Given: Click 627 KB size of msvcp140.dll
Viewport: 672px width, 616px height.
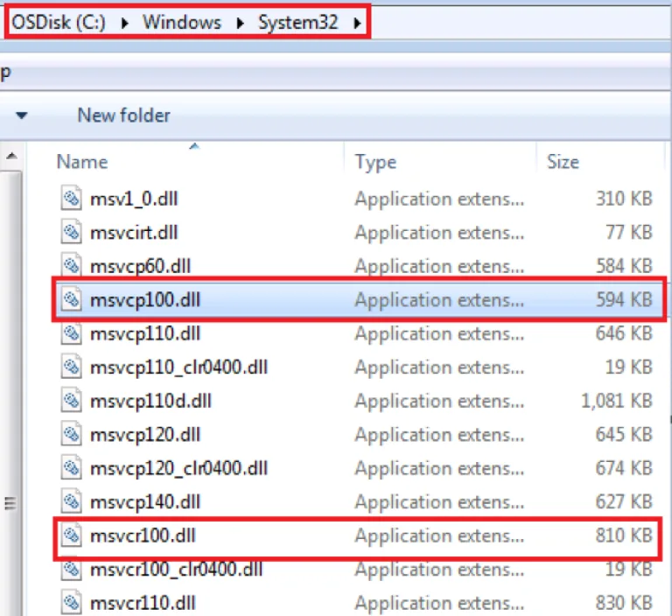Looking at the screenshot, I should tap(624, 502).
